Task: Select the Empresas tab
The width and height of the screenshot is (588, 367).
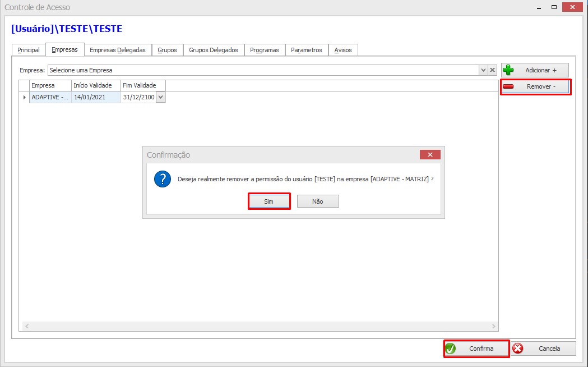Action: coord(65,49)
